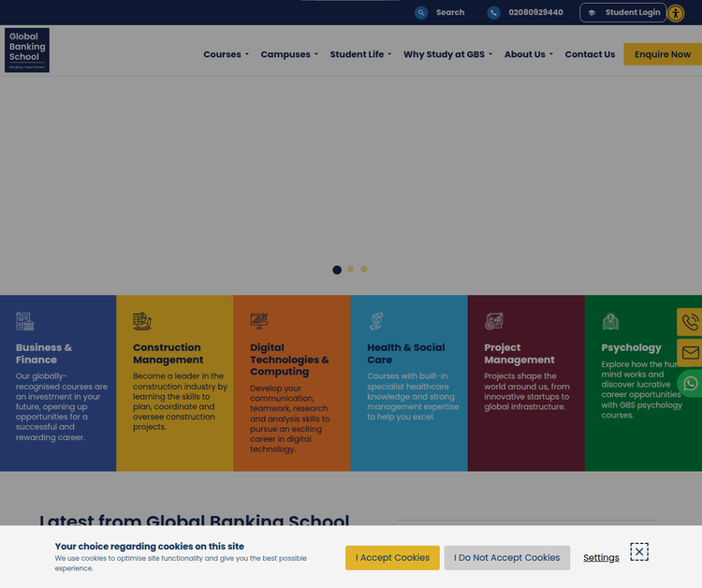Expand the About Us dropdown menu

point(528,54)
